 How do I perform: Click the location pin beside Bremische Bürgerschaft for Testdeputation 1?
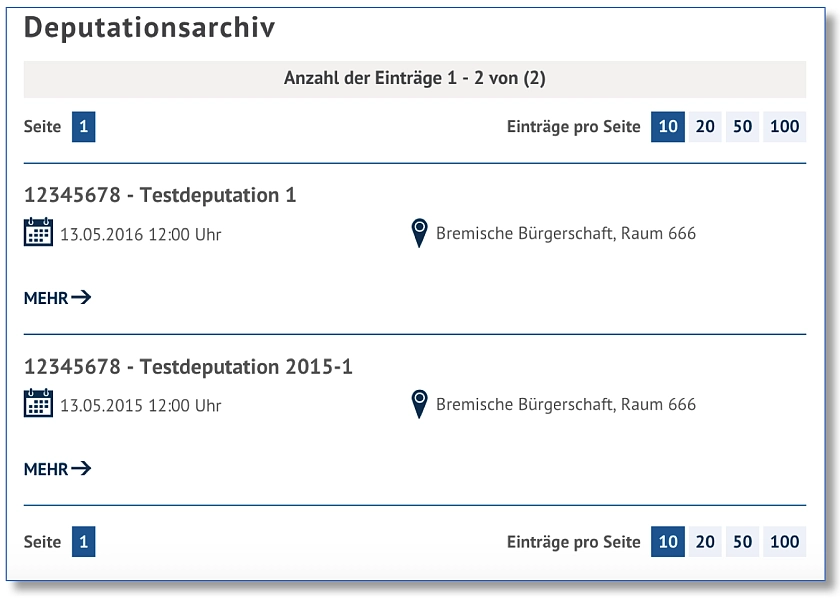point(419,231)
